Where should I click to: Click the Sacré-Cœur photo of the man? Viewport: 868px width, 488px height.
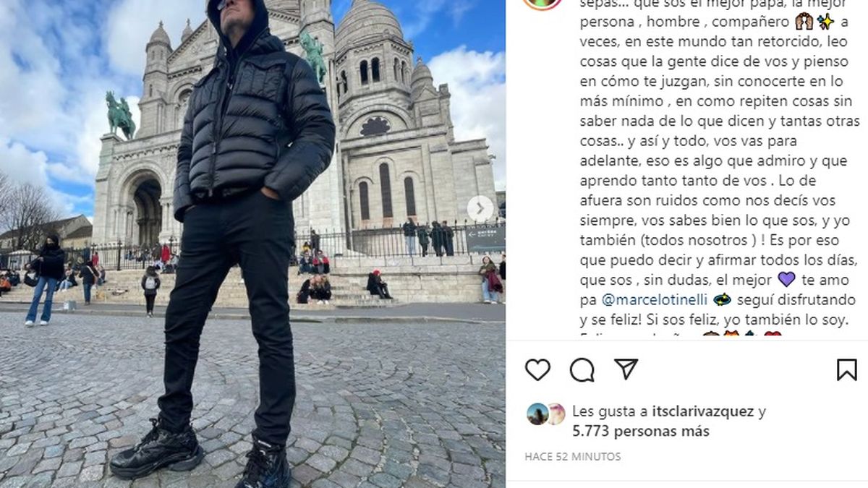pyautogui.click(x=252, y=244)
